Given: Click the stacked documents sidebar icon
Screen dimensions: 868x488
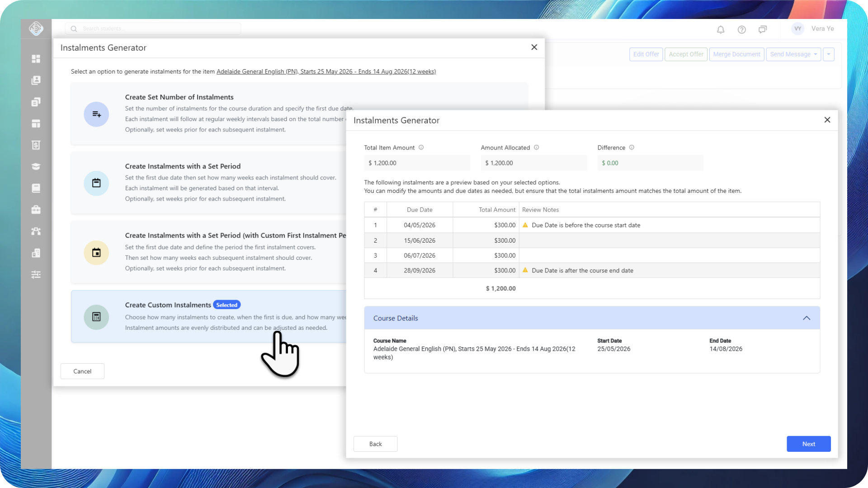Looking at the screenshot, I should 36,102.
